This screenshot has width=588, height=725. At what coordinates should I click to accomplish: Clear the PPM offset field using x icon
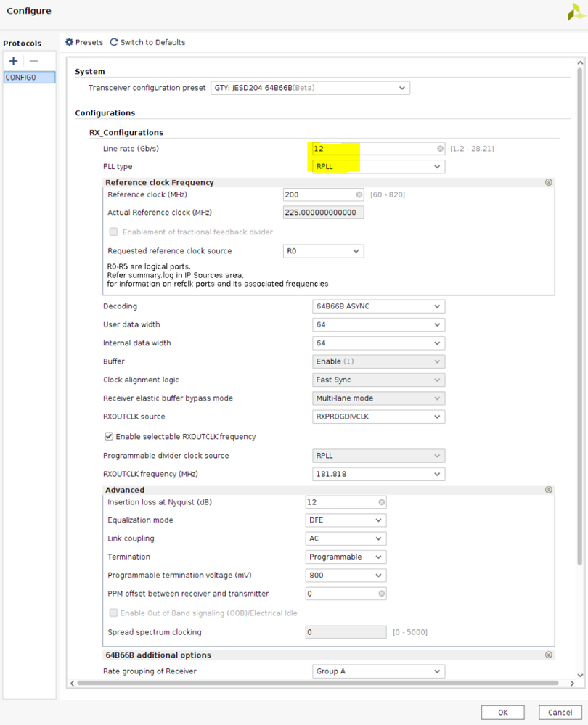[x=382, y=594]
